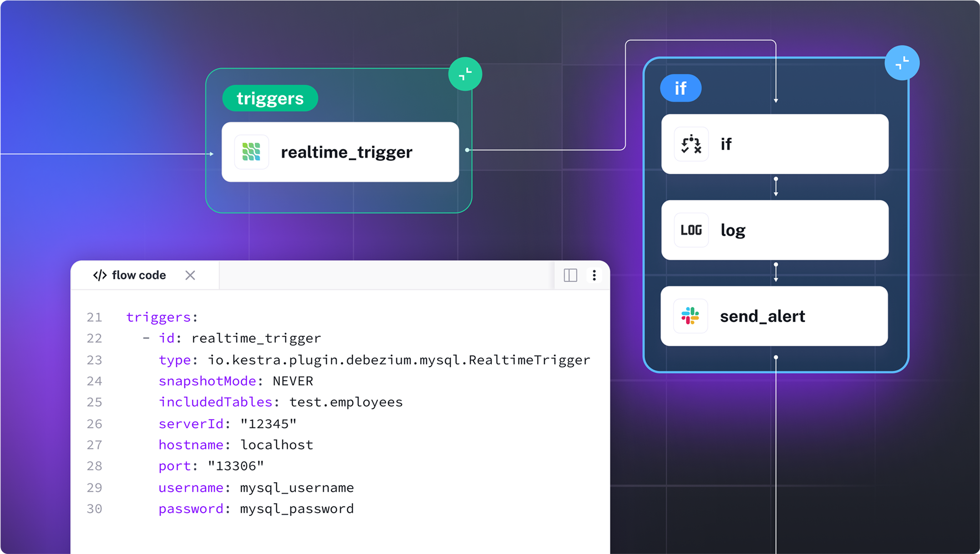The height and width of the screenshot is (554, 980).
Task: Select the realtime_trigger node
Action: pos(346,152)
